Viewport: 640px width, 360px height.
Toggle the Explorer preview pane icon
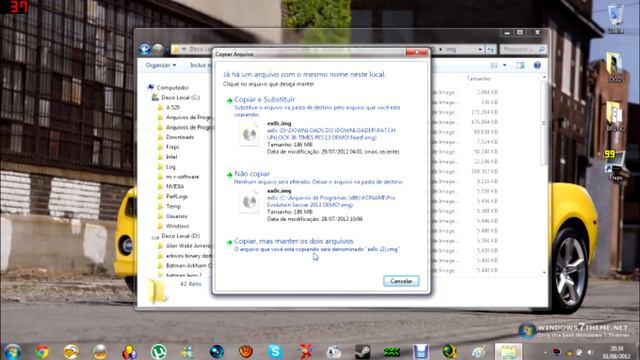[520, 65]
